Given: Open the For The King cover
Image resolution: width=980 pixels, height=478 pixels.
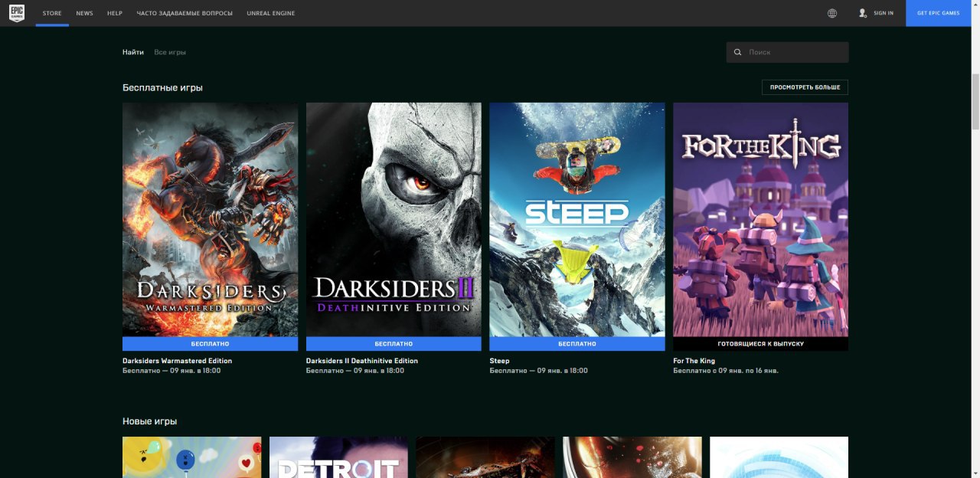Looking at the screenshot, I should [x=760, y=220].
